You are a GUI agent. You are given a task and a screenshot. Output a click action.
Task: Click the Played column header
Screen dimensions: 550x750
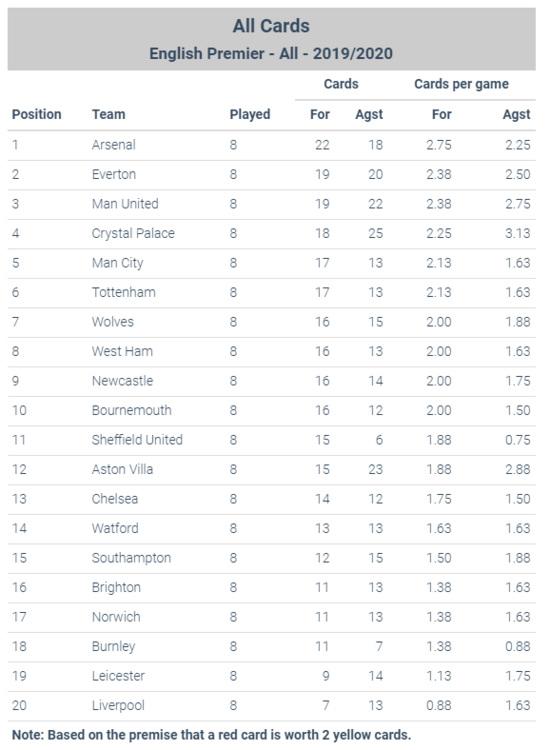click(x=250, y=114)
